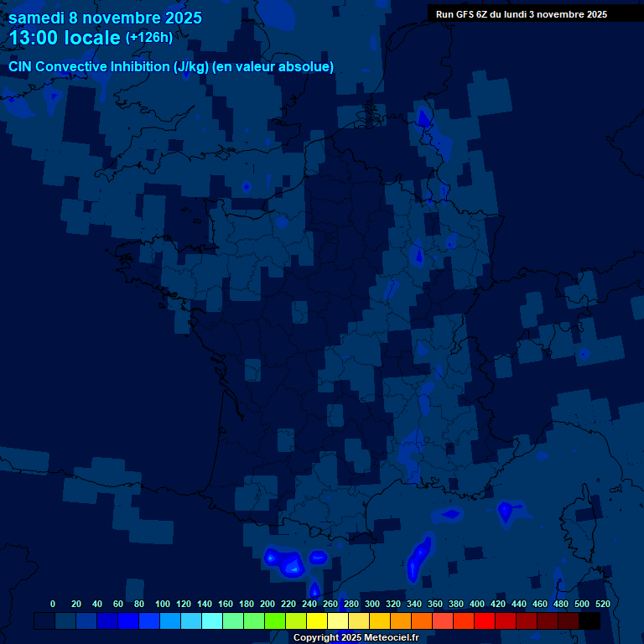Click the orange legend swatch at 320-340

pyautogui.click(x=401, y=621)
